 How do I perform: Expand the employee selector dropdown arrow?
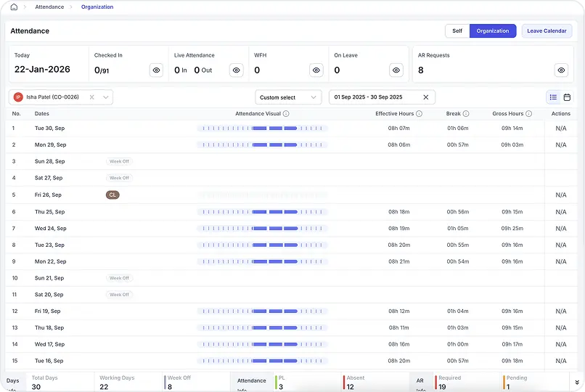tap(106, 97)
